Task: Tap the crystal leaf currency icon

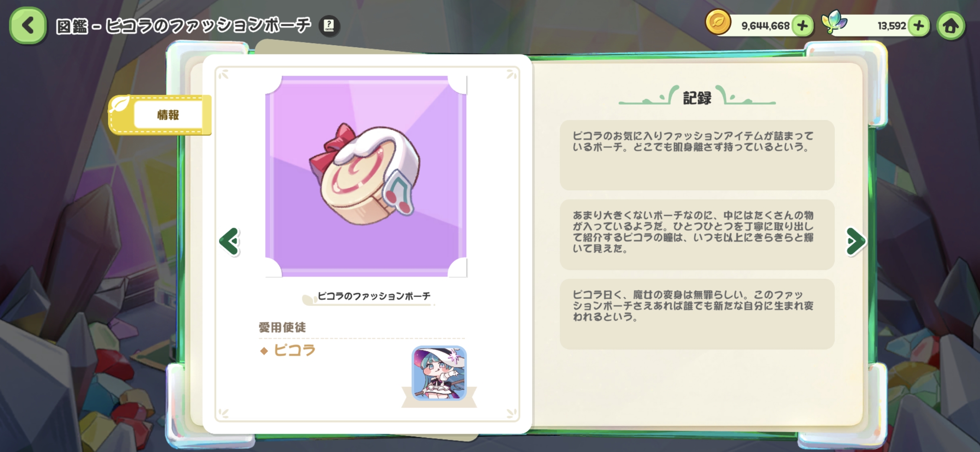Action: (x=833, y=23)
